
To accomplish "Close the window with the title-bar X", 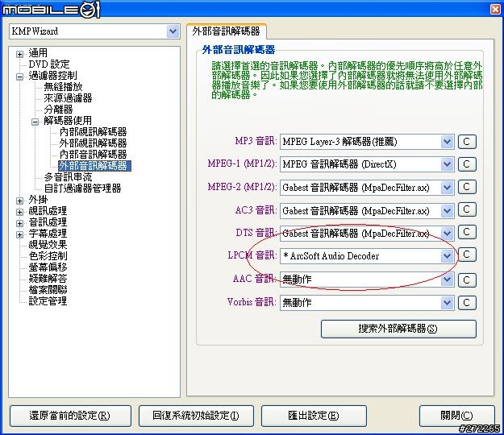I will pyautogui.click(x=495, y=10).
